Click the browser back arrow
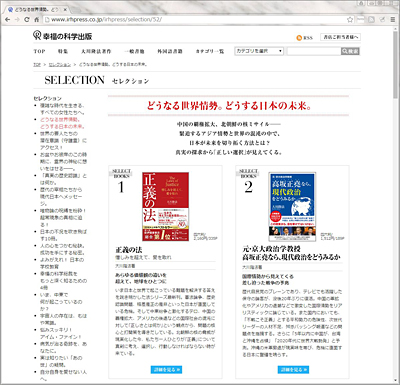Viewport: 400px width, 385px height. pyautogui.click(x=8, y=20)
